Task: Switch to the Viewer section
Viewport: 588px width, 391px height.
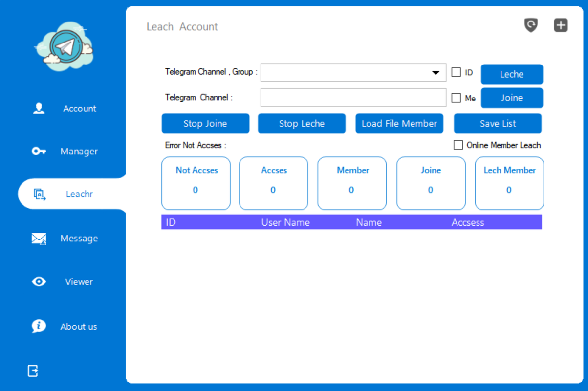Action: (79, 282)
